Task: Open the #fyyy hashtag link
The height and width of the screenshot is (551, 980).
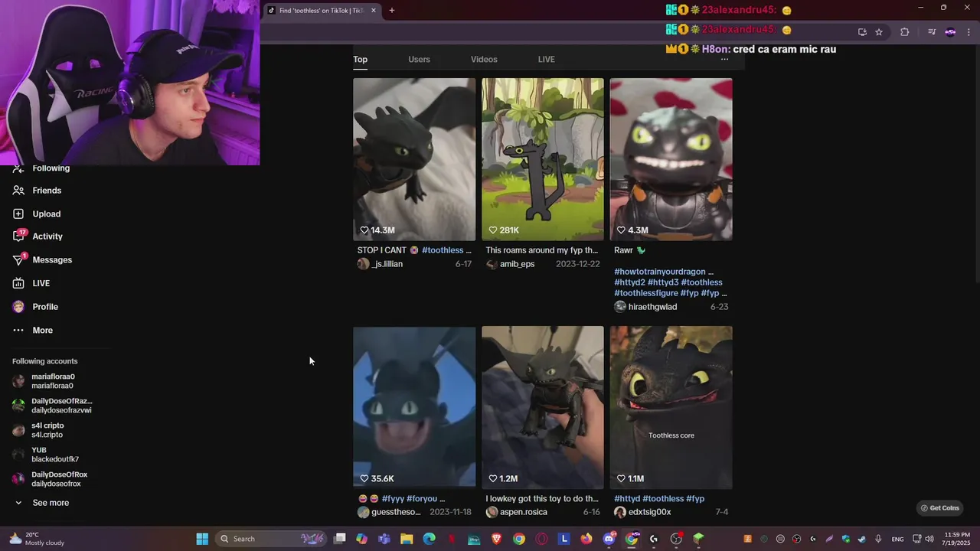Action: click(x=392, y=499)
